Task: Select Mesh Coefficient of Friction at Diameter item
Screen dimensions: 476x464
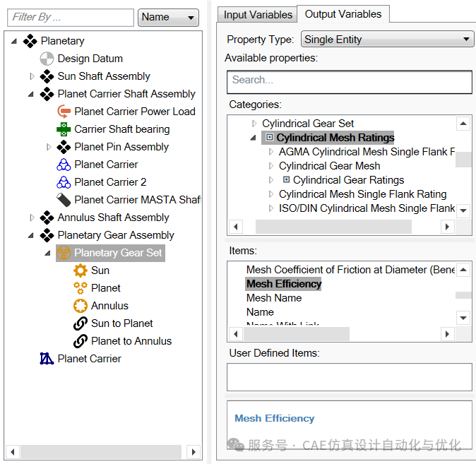Action: (350, 270)
